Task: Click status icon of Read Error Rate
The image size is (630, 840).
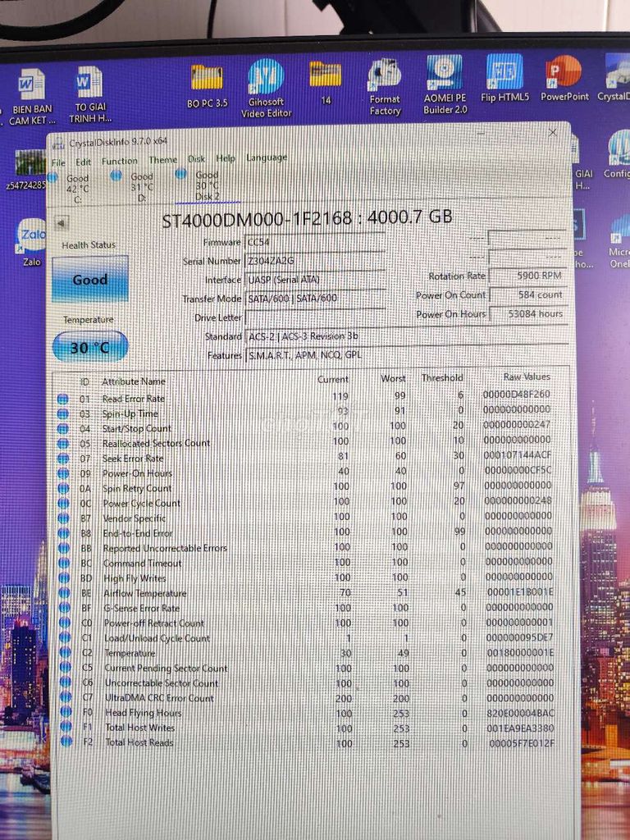Action: click(62, 399)
